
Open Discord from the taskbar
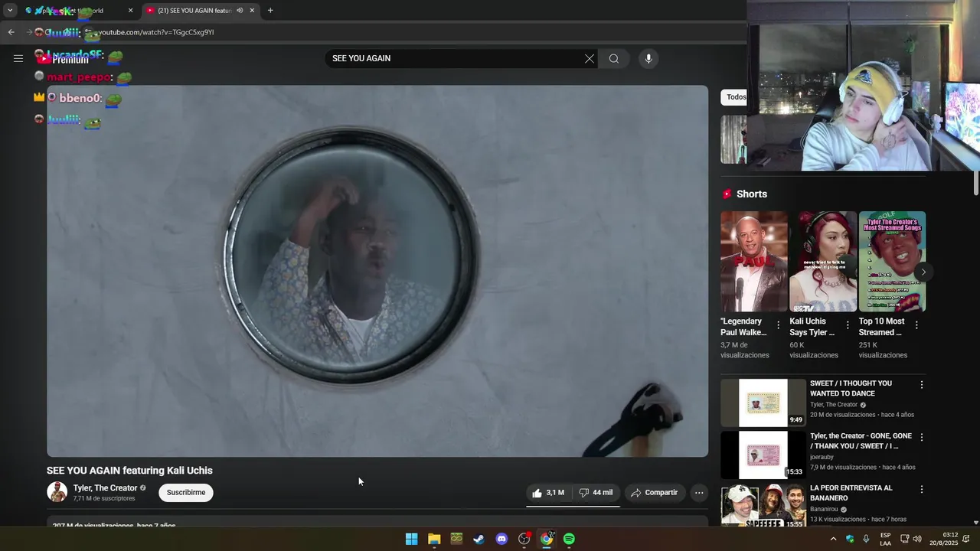click(x=501, y=539)
